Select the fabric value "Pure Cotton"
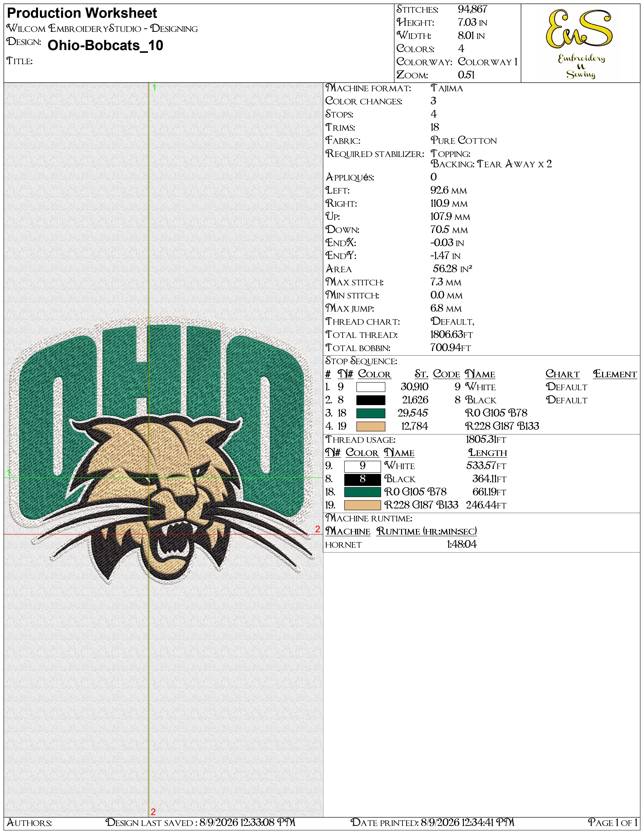The width and height of the screenshot is (644, 834). click(464, 141)
